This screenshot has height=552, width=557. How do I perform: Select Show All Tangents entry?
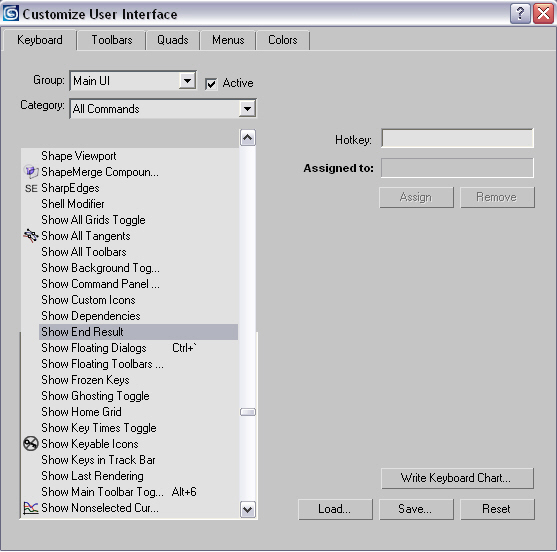(x=86, y=236)
